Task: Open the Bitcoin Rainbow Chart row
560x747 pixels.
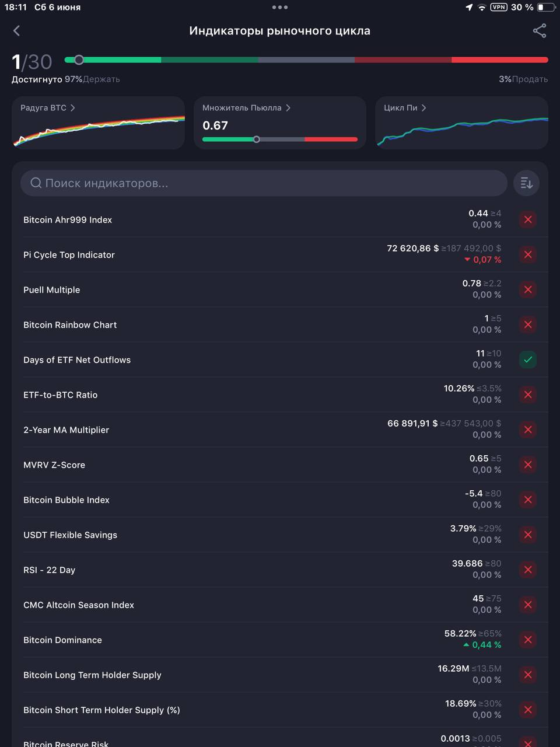Action: 280,324
